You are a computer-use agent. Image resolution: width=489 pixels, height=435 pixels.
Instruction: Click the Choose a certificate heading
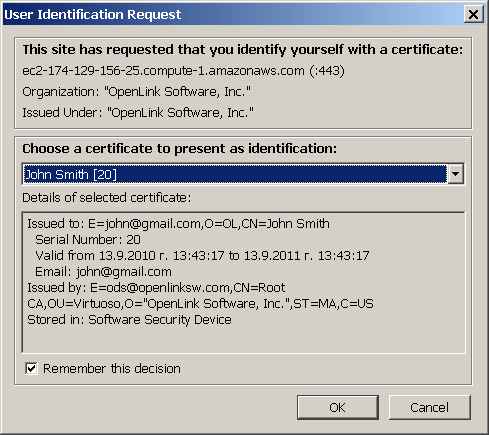tap(180, 148)
